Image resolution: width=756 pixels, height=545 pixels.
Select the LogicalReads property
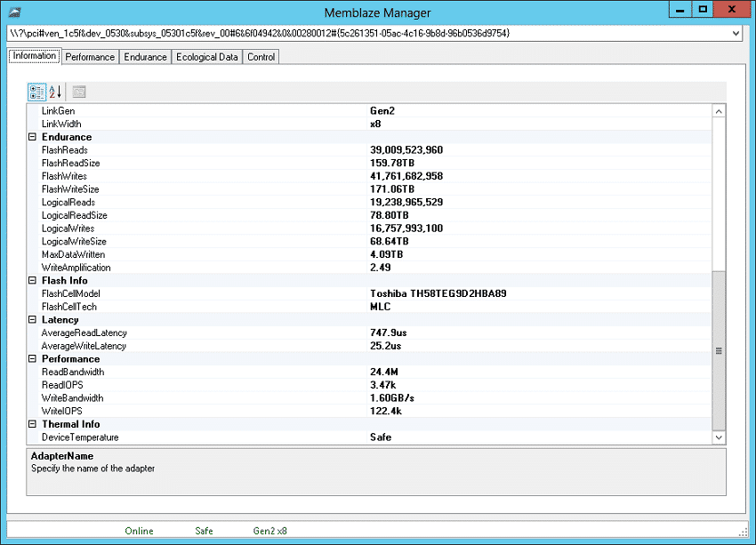pyautogui.click(x=369, y=202)
